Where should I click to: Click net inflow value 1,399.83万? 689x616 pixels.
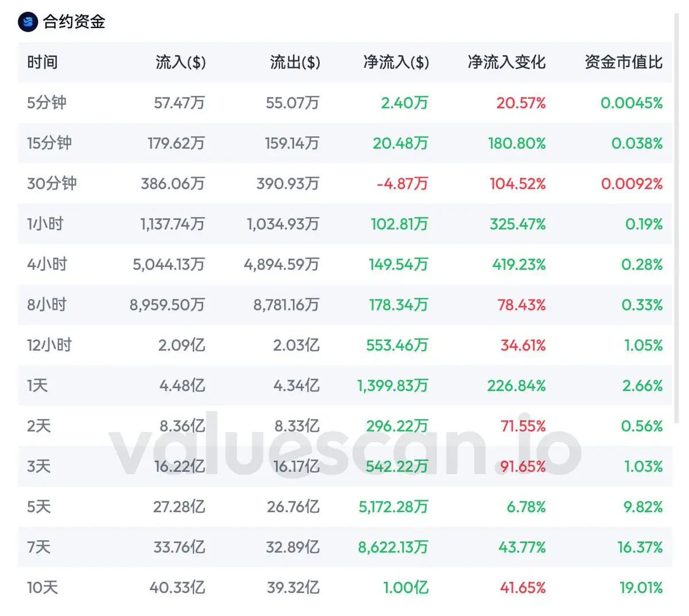coord(393,385)
